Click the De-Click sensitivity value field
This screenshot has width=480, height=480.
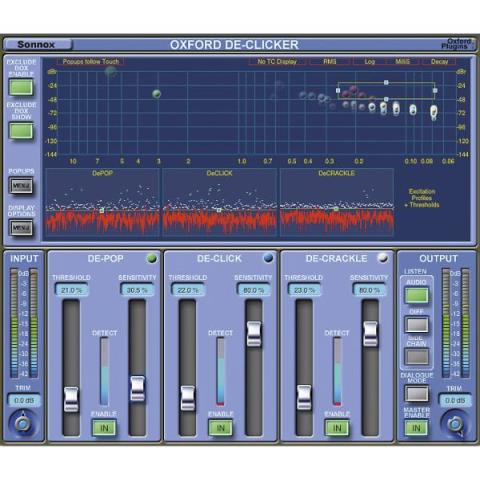254,290
